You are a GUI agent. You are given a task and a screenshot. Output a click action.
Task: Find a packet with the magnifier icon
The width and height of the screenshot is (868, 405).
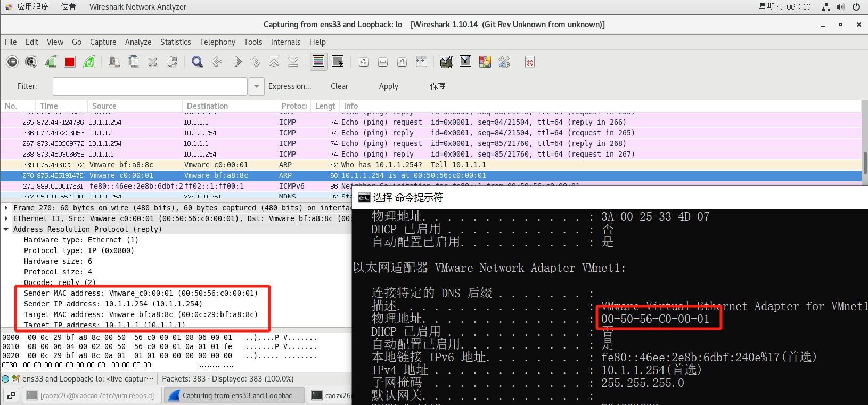point(197,62)
